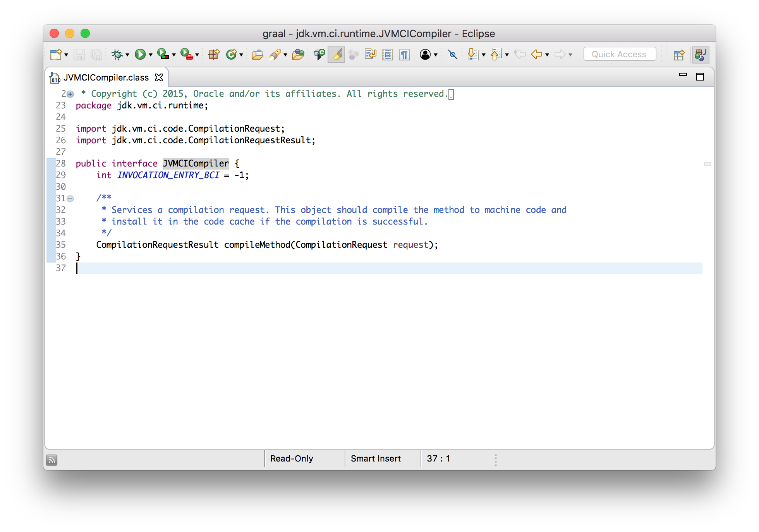The height and width of the screenshot is (532, 759).
Task: Toggle the Mark Occurrences highlighter
Action: (336, 54)
